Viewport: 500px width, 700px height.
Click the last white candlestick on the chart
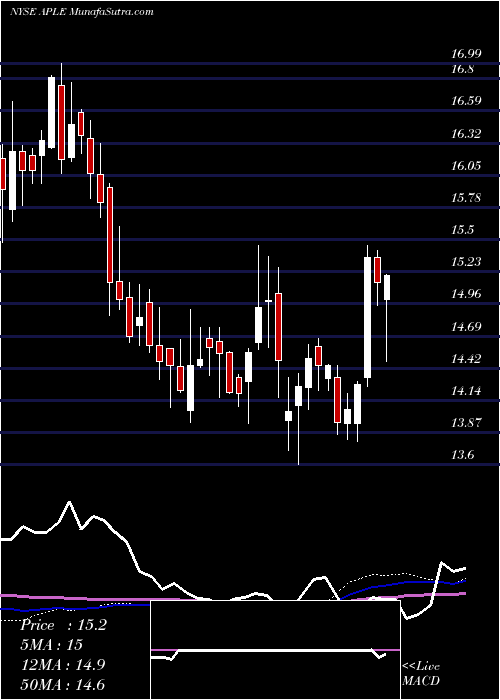point(387,288)
